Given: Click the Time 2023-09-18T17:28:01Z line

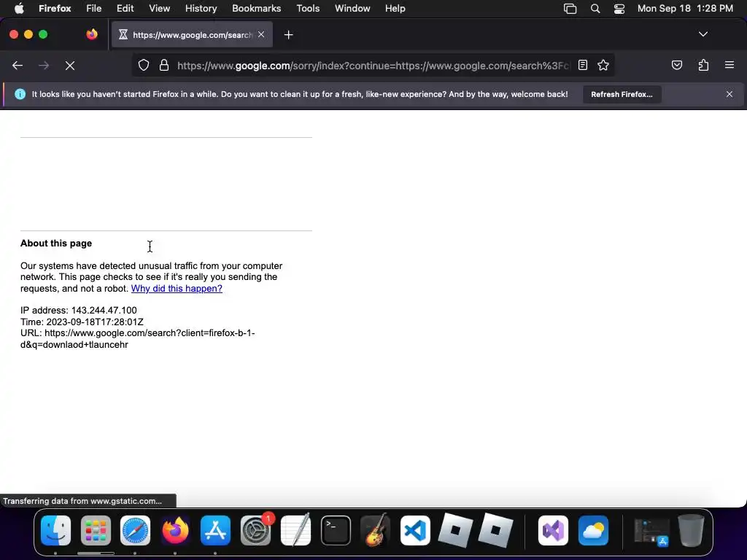Looking at the screenshot, I should [82, 322].
